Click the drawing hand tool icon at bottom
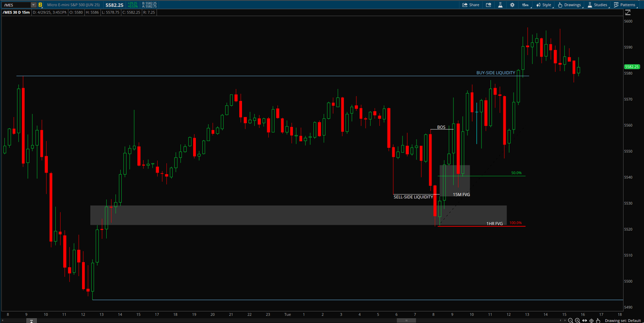 598,320
